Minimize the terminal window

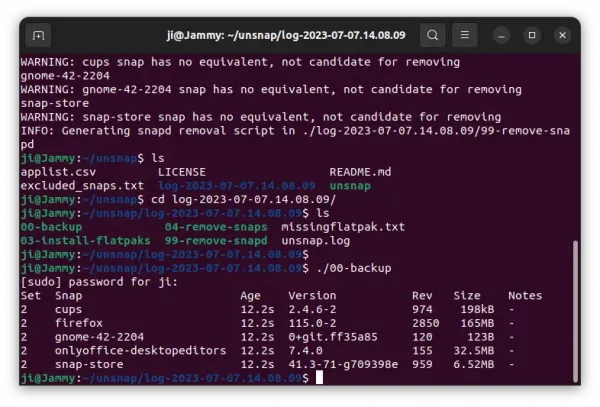click(501, 36)
